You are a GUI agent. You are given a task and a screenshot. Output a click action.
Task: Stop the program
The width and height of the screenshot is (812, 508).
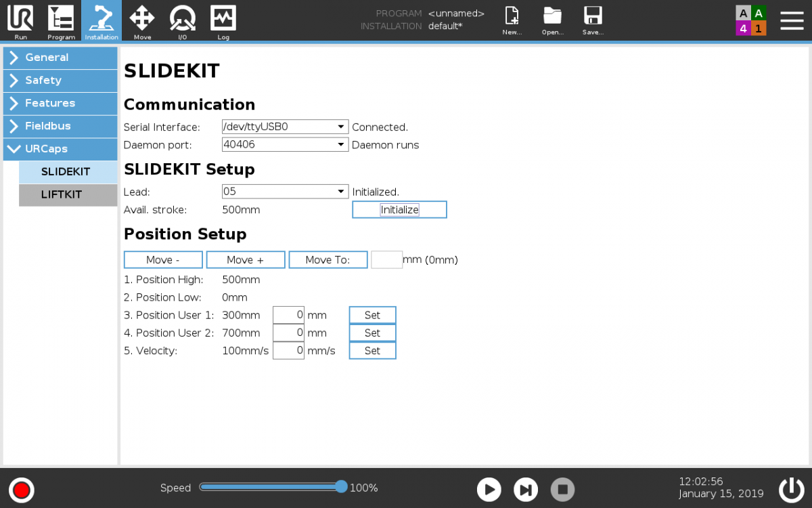point(562,489)
